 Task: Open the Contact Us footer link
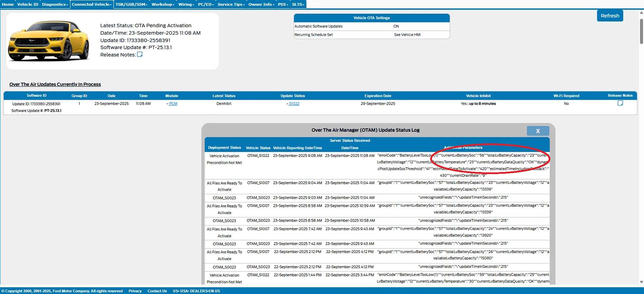coord(157,291)
